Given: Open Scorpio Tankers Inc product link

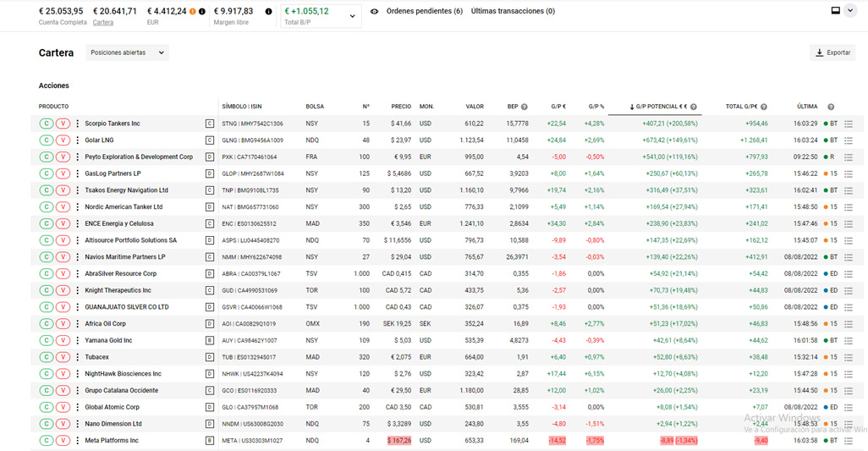Looking at the screenshot, I should (x=113, y=124).
